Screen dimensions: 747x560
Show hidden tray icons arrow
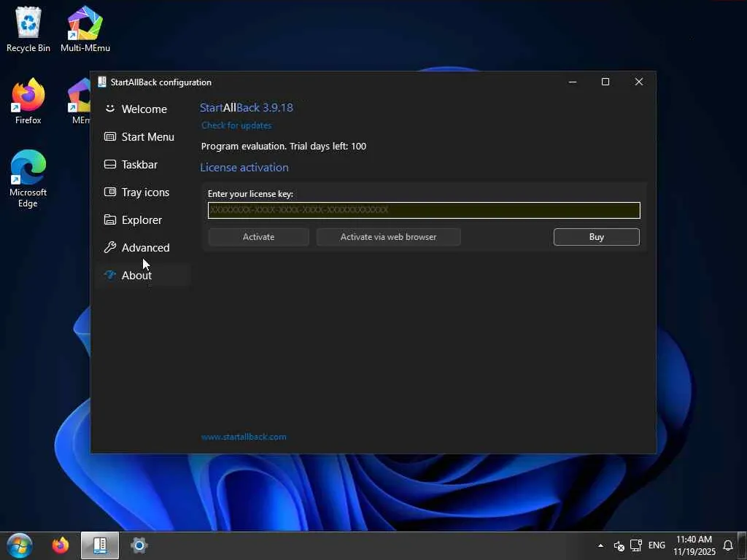coord(601,545)
